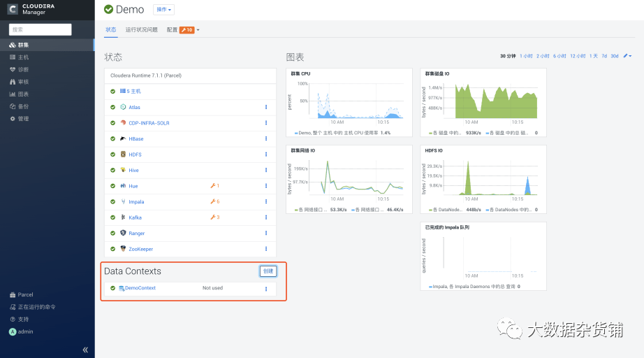
Task: Click the 创建 button in Data Contexts
Action: (268, 271)
